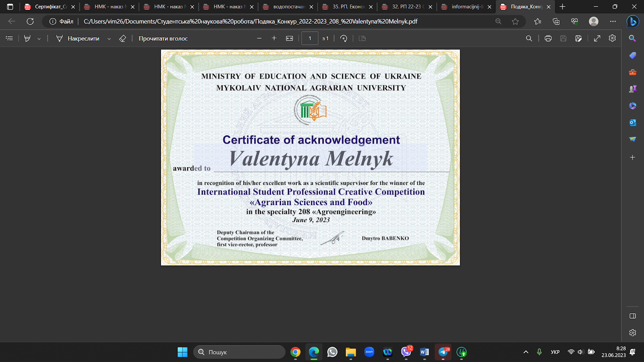Expand the Накреслити options dropdown arrow
This screenshot has height=362, width=644.
click(x=109, y=39)
